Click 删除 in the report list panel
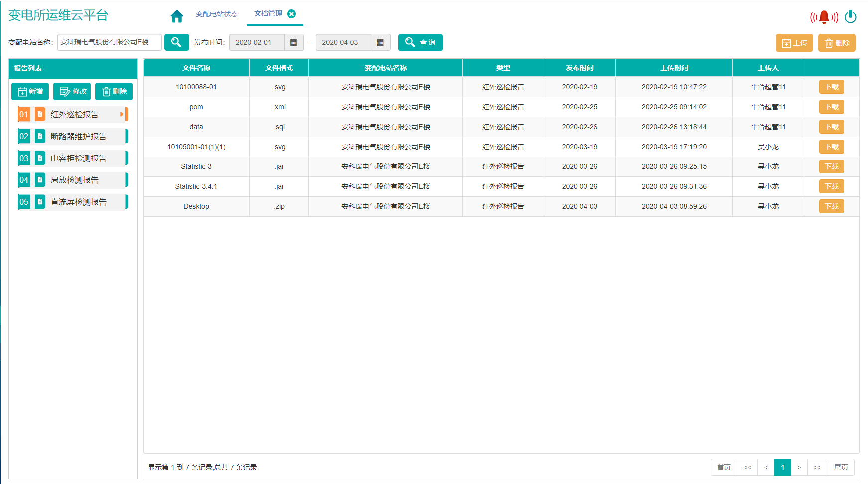Image resolution: width=868 pixels, height=484 pixels. [114, 91]
